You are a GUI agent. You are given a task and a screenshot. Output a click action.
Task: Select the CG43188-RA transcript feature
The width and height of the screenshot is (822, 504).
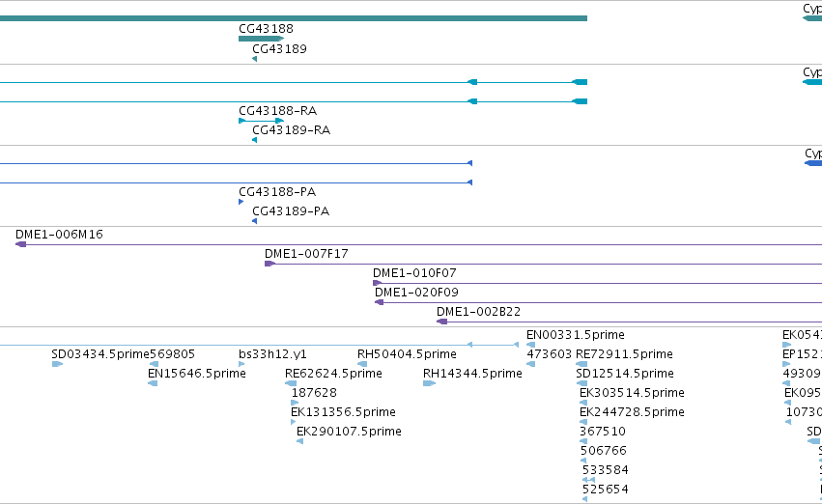point(261,121)
